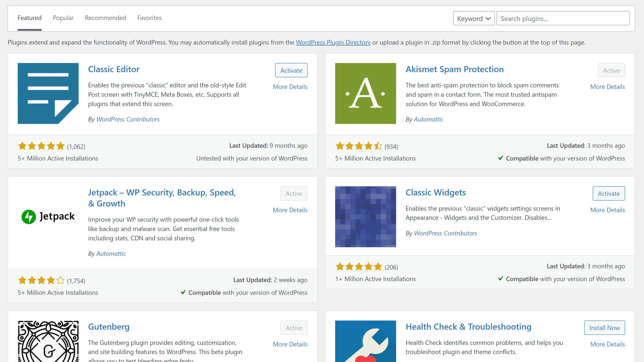644x362 pixels.
Task: Open More Details for Health Check
Action: tap(608, 344)
